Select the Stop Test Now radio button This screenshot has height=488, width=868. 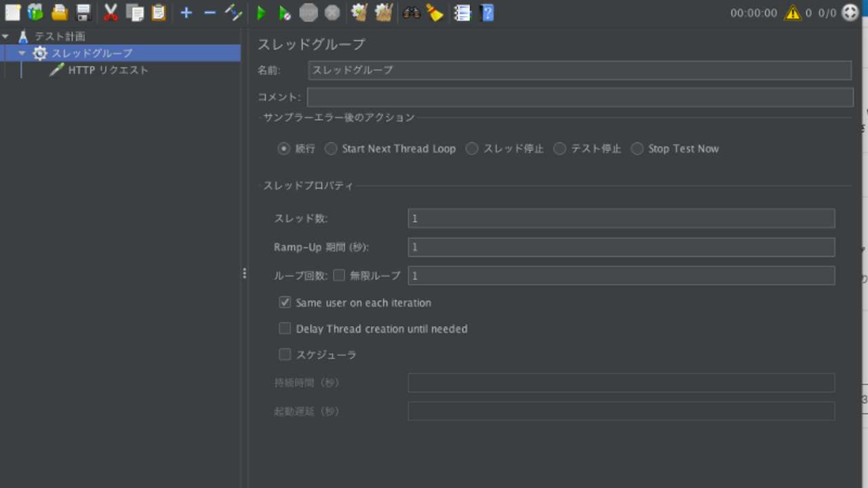(x=637, y=148)
